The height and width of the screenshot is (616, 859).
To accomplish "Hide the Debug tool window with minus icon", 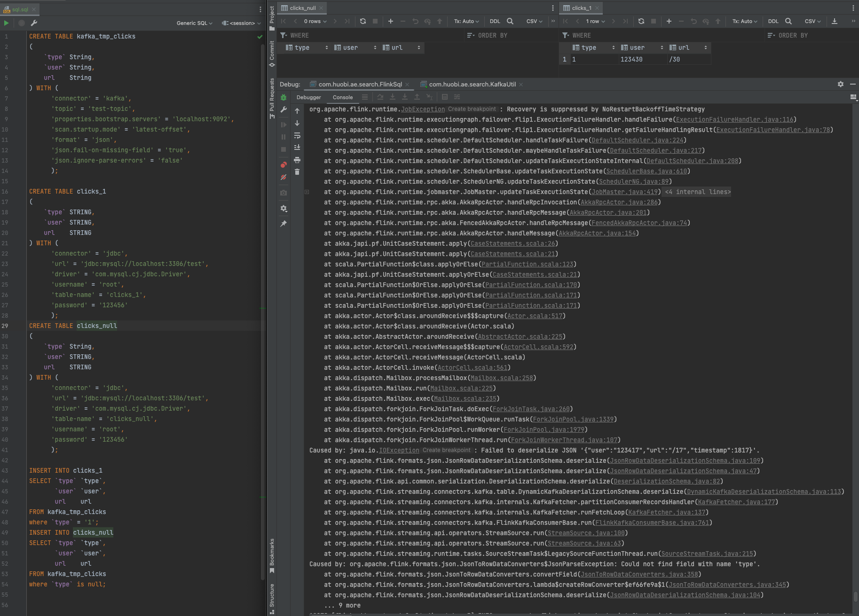I will 853,84.
